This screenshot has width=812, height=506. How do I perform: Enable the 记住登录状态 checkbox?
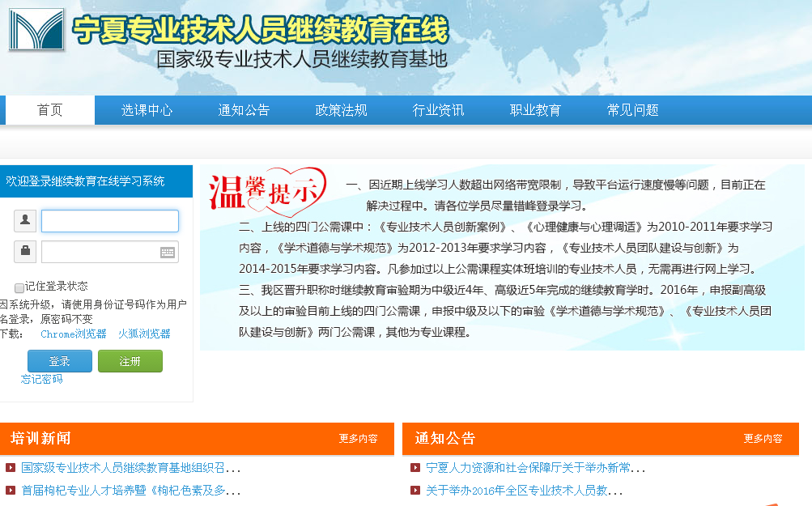19,287
